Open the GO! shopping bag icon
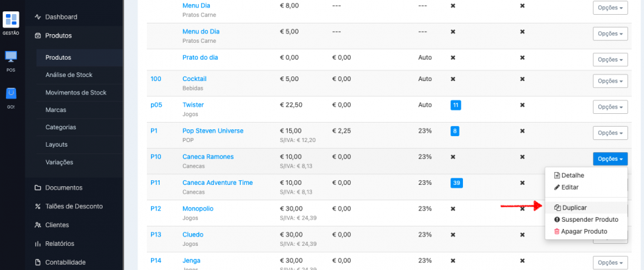Image resolution: width=644 pixels, height=270 pixels. [x=11, y=94]
